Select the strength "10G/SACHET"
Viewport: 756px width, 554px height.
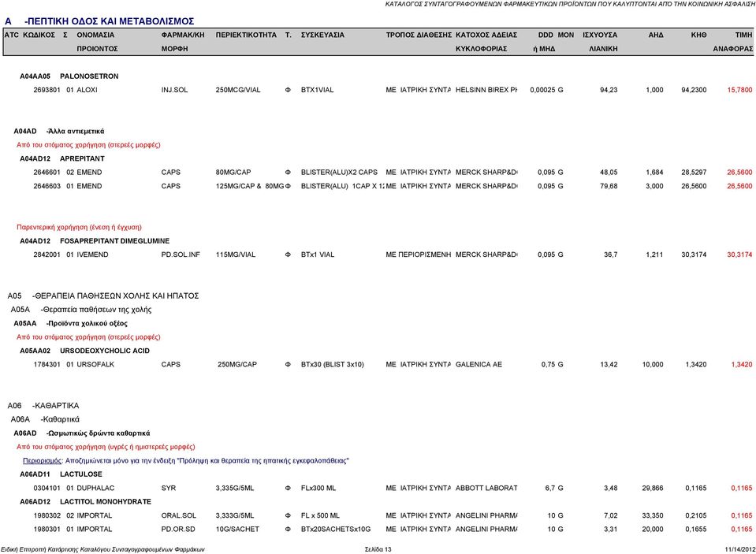(237, 530)
